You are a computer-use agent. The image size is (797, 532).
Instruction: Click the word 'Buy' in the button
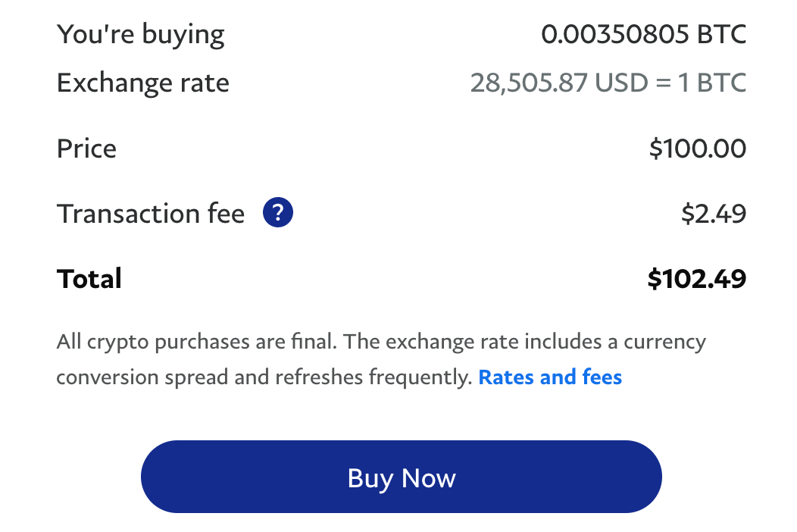click(370, 479)
